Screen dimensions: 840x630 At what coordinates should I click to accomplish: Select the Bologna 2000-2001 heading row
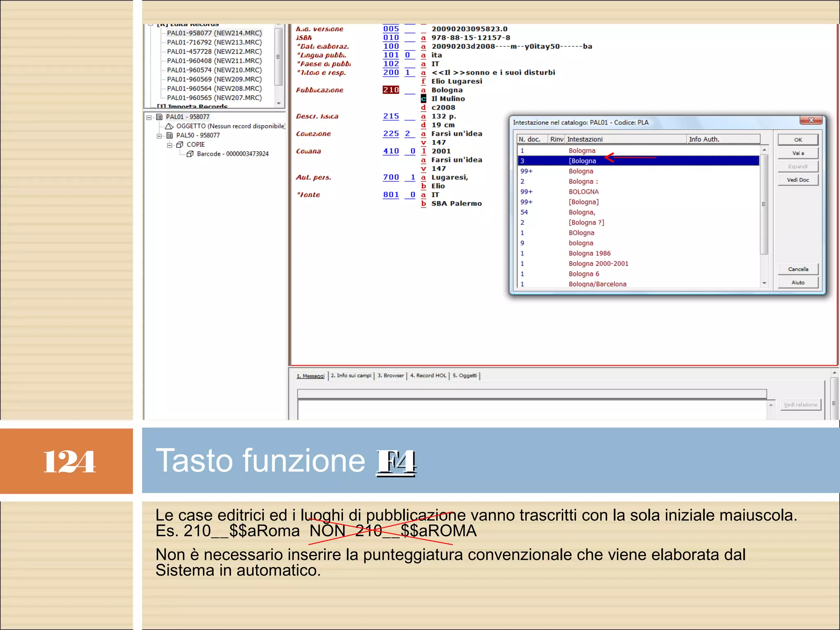click(x=638, y=263)
